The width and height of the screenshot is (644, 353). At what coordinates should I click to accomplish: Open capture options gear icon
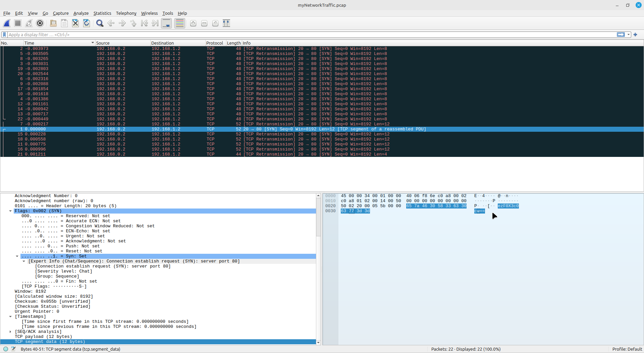coord(40,23)
